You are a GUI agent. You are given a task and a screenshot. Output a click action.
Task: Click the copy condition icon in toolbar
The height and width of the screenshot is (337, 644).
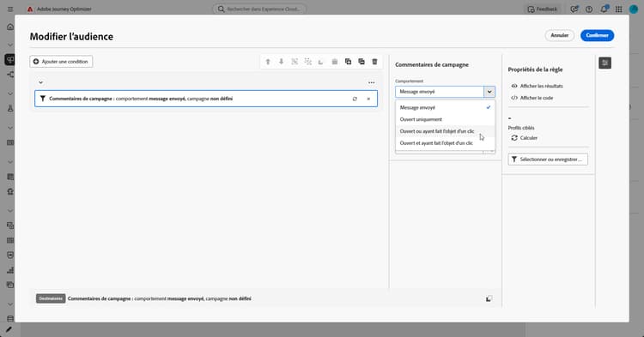click(348, 62)
